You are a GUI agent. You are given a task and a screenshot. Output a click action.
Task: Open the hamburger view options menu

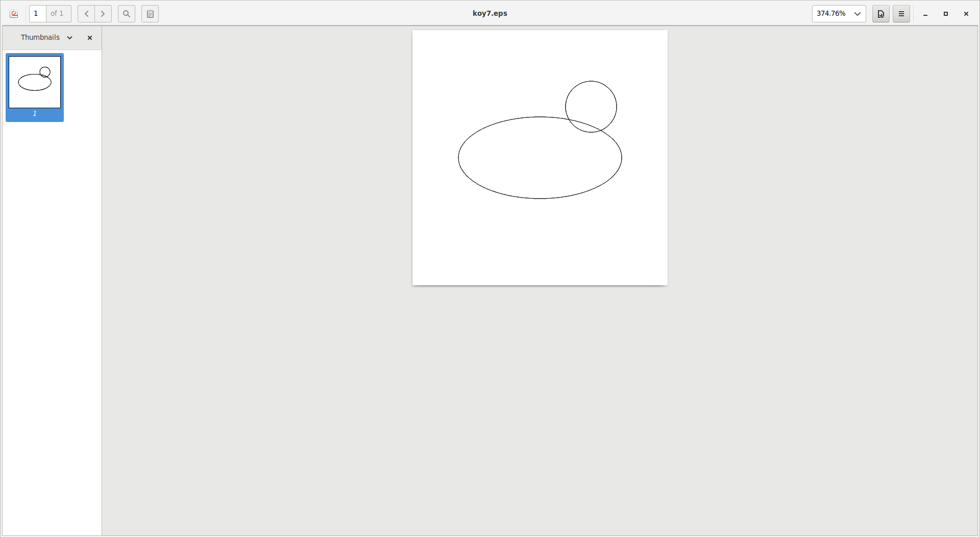[901, 14]
